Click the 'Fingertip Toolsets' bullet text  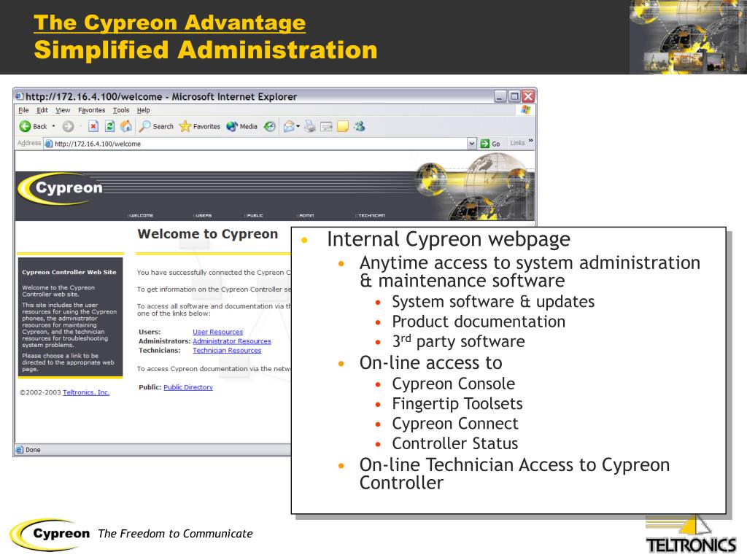pos(457,403)
